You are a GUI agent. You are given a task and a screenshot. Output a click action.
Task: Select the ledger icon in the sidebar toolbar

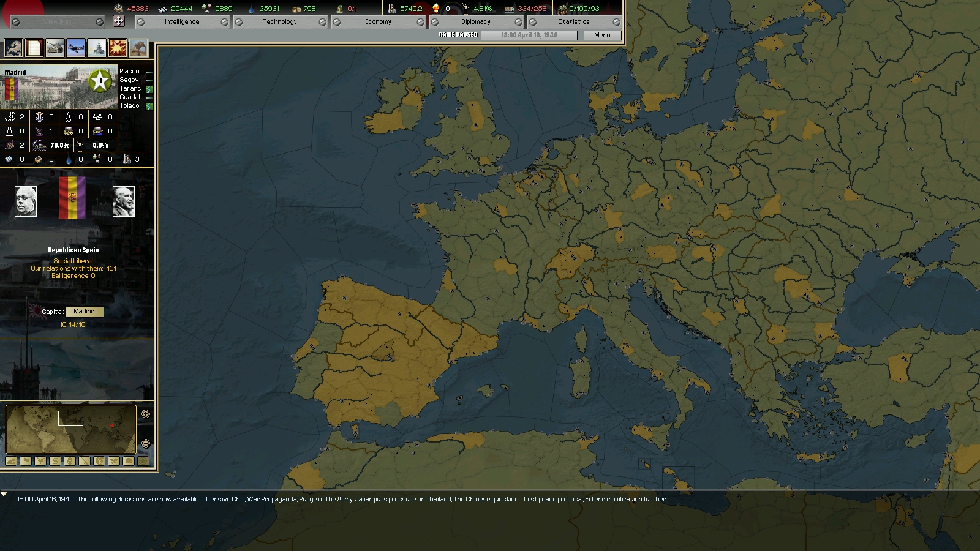click(34, 47)
